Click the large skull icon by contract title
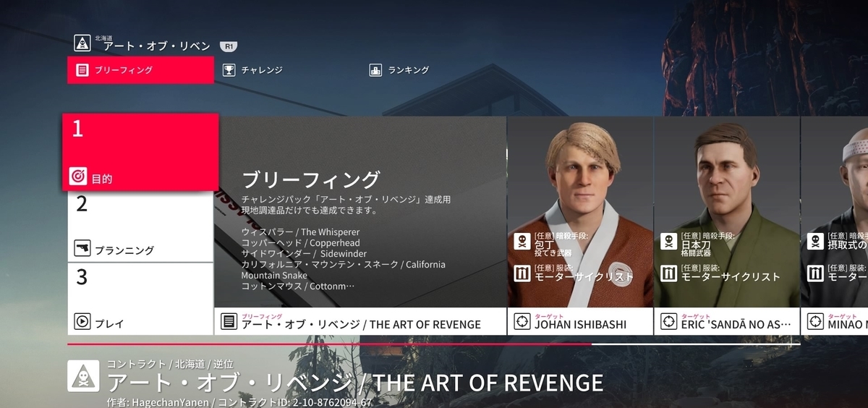 tap(83, 376)
